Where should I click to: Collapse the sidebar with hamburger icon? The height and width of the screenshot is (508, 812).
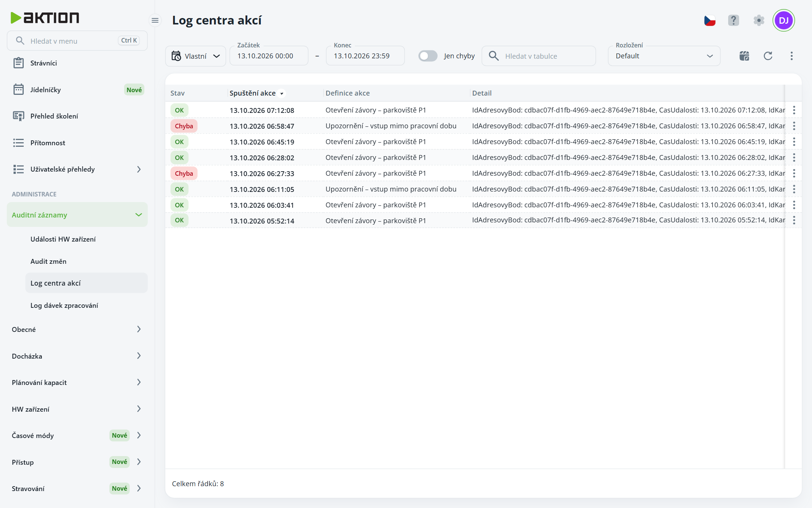click(x=155, y=20)
